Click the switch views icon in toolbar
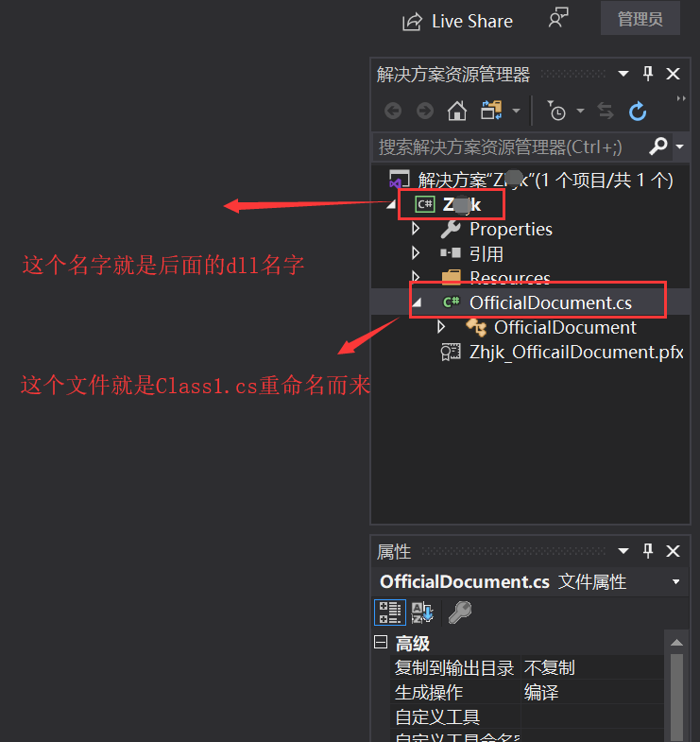 click(491, 112)
